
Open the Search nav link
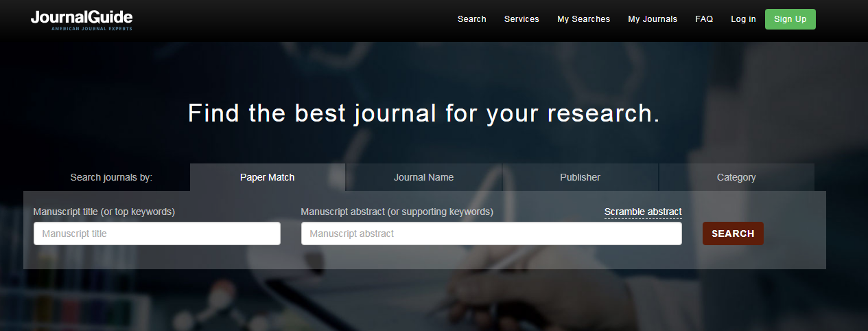471,19
